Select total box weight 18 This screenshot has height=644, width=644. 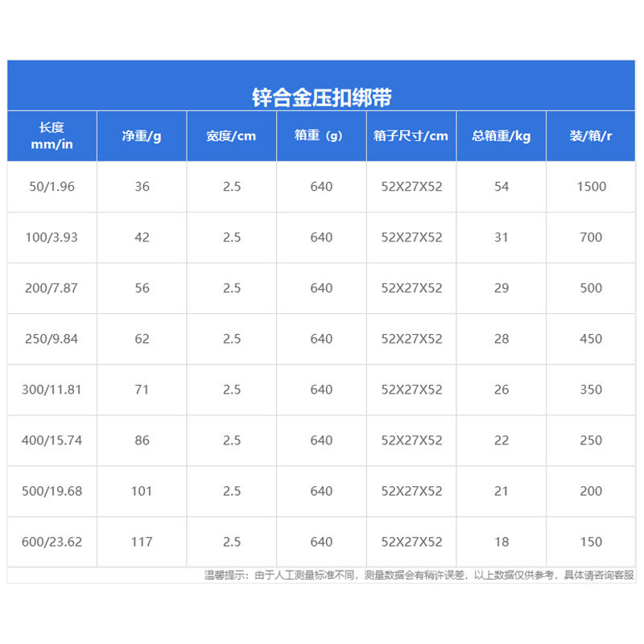coord(502,542)
